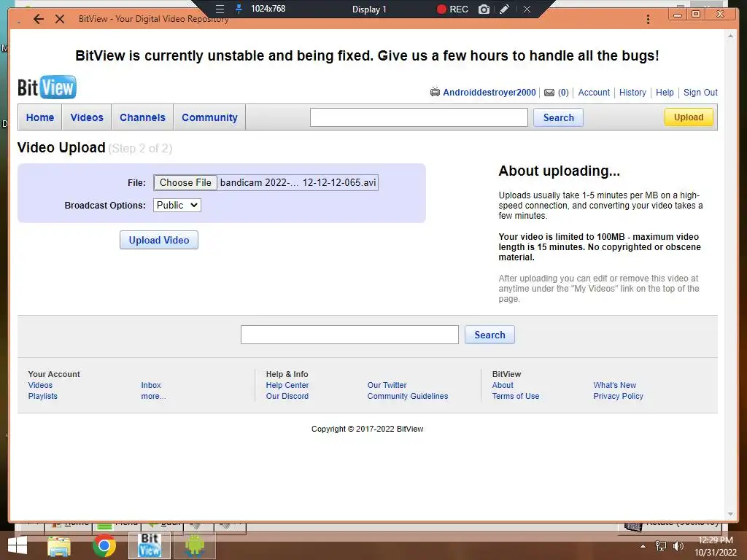Viewport: 747px width, 560px height.
Task: Open the Account link
Action: coord(594,93)
